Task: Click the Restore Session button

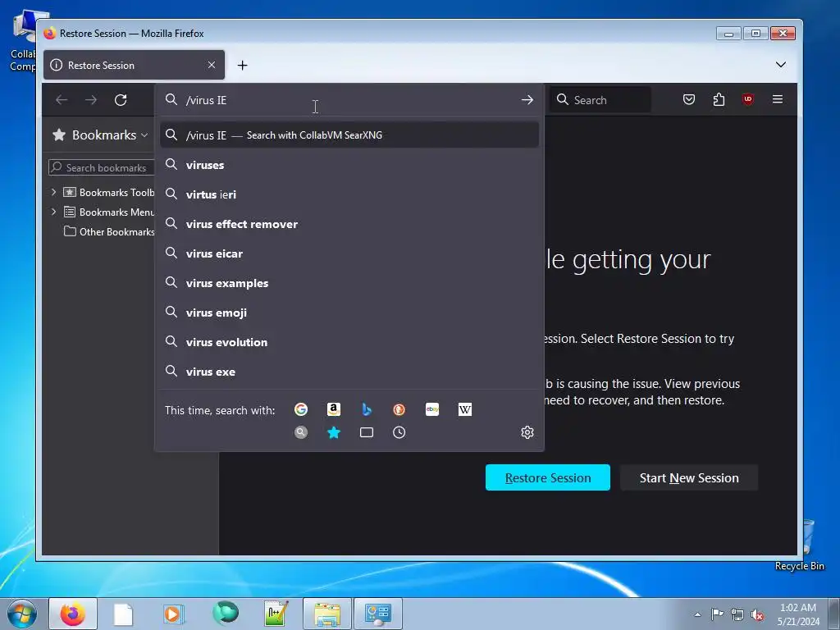Action: click(547, 477)
